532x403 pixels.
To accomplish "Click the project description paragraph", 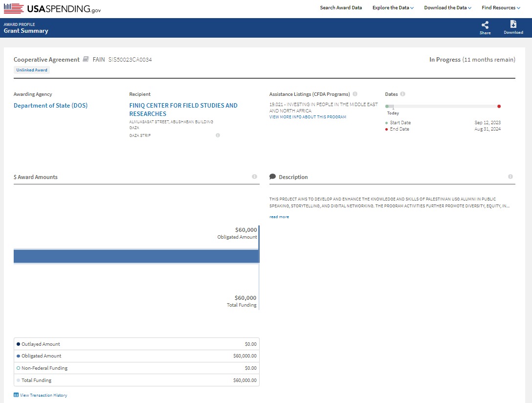I will click(390, 202).
